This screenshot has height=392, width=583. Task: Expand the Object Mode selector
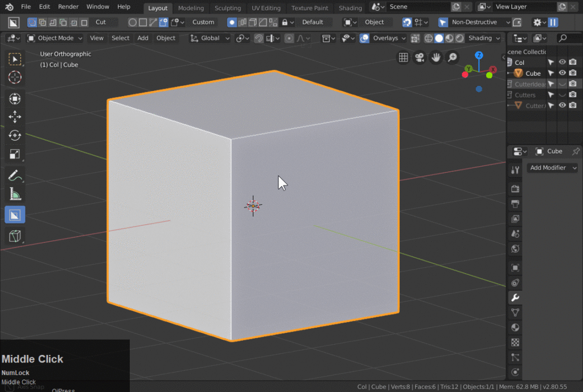55,38
